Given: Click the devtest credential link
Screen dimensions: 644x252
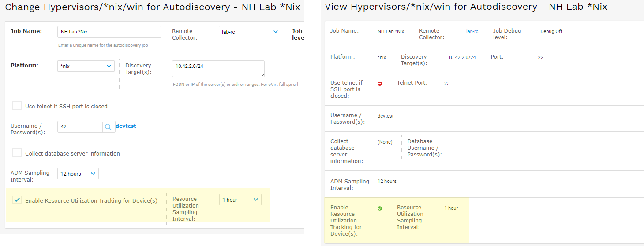Looking at the screenshot, I should click(126, 126).
